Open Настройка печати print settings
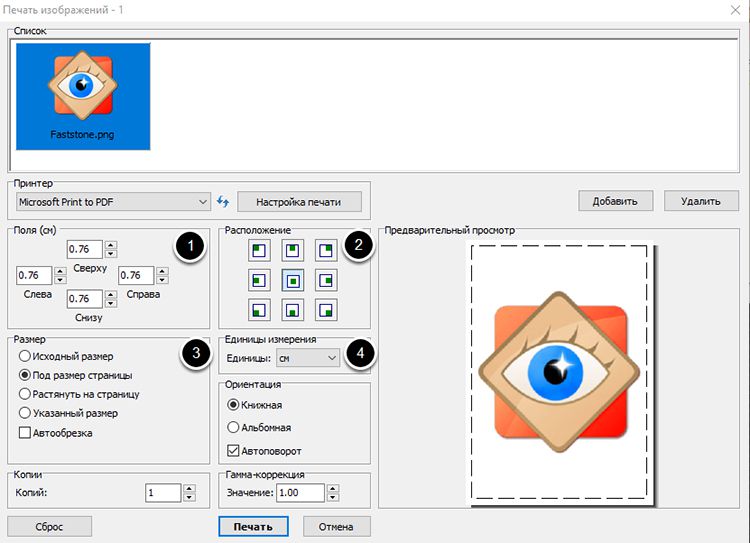Image resolution: width=750 pixels, height=543 pixels. (299, 202)
